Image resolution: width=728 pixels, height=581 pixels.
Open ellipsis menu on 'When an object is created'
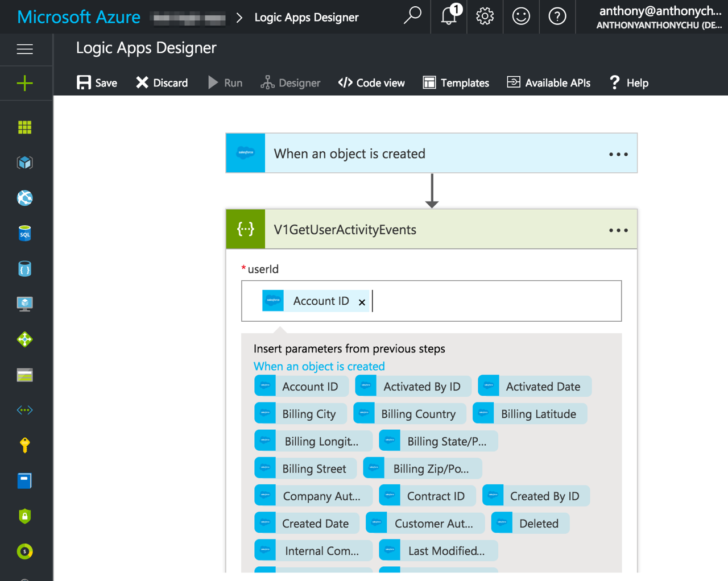click(618, 154)
